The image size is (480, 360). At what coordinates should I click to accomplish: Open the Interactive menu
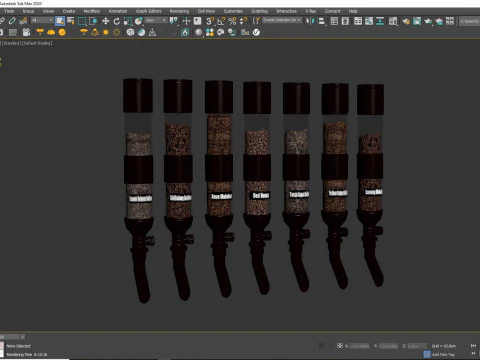[x=287, y=11]
